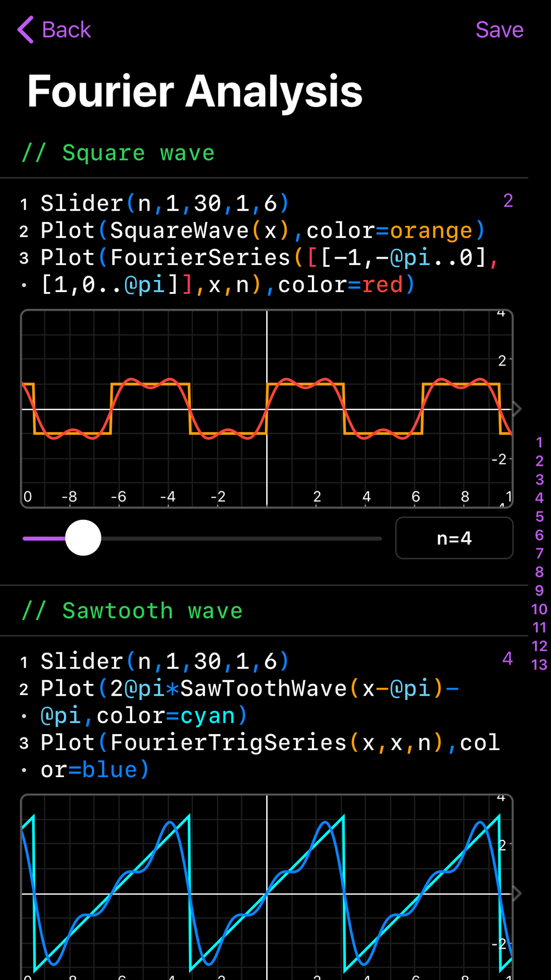
Task: Select the purple number 4 cell marker
Action: [x=507, y=658]
